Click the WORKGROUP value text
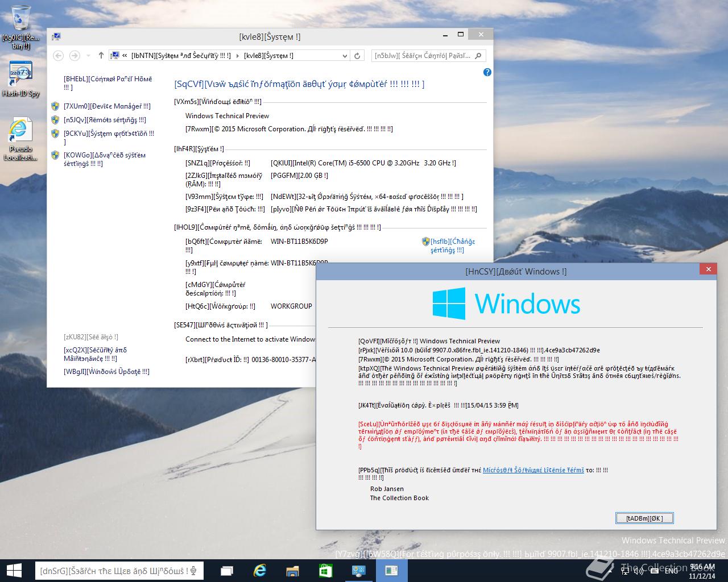The image size is (728, 582). (x=291, y=306)
